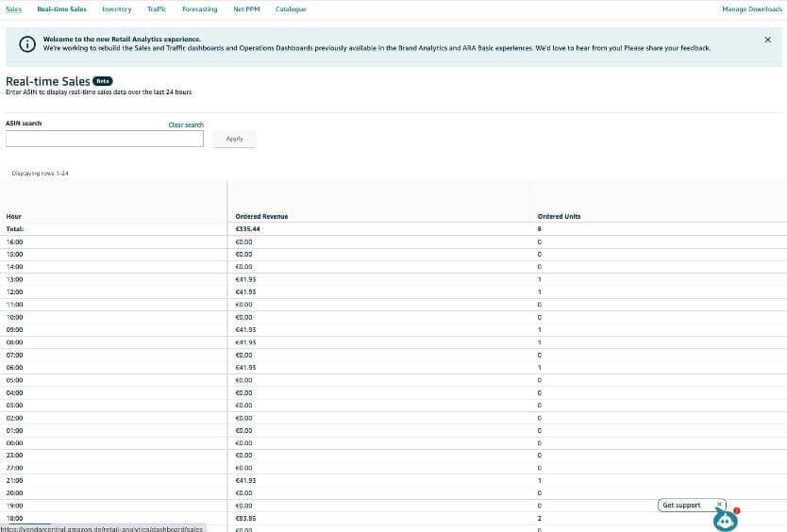Image resolution: width=787 pixels, height=532 pixels.
Task: Open the support chatbot robot icon
Action: (724, 521)
